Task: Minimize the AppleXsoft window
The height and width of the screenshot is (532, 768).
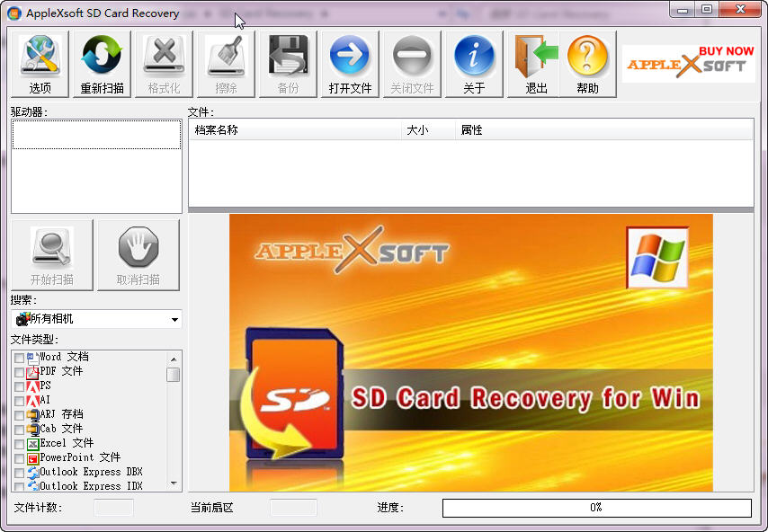Action: pos(683,10)
